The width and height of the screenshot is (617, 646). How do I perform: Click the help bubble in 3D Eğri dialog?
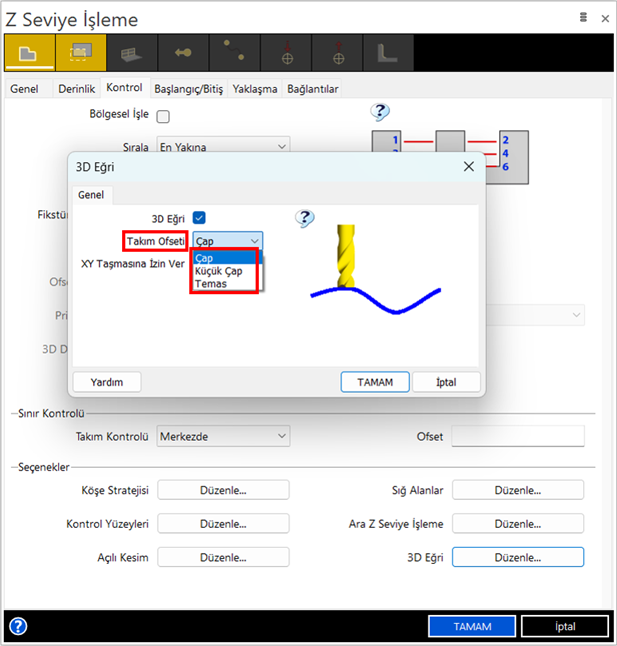click(x=305, y=218)
